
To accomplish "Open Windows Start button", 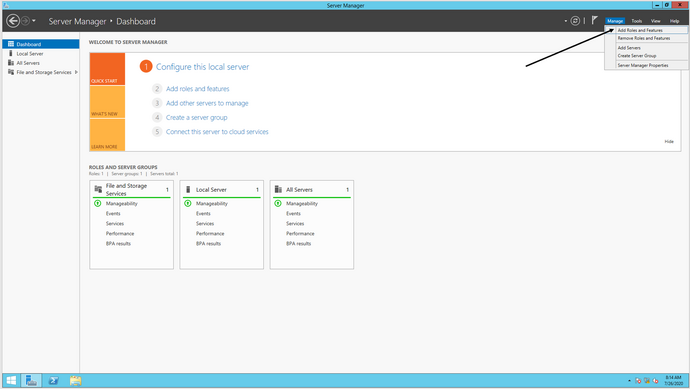I will [11, 380].
